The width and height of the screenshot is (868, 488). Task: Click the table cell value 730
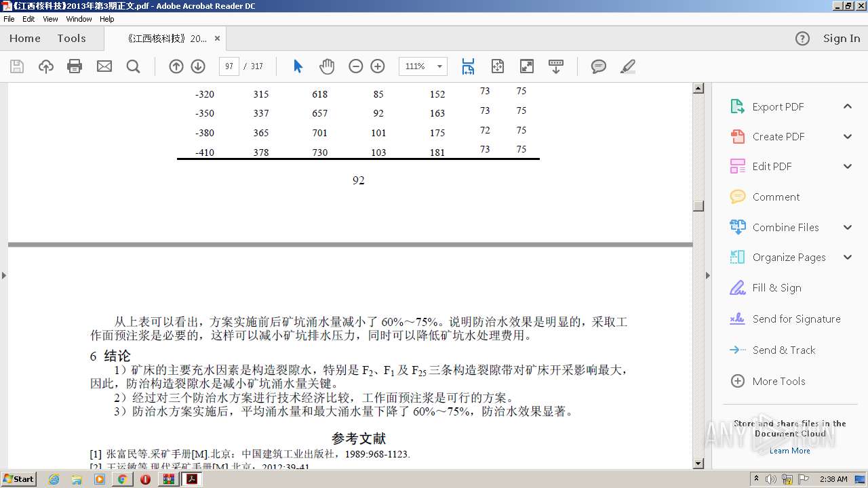(x=320, y=152)
